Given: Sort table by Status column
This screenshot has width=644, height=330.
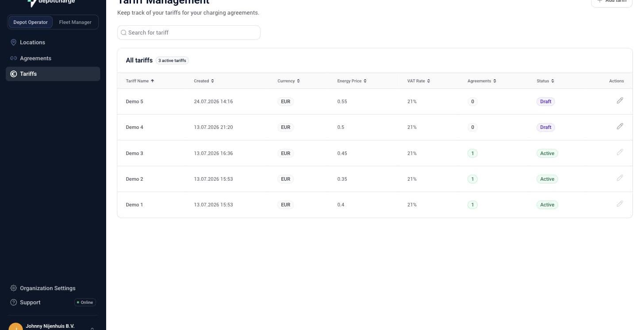Looking at the screenshot, I should 545,81.
